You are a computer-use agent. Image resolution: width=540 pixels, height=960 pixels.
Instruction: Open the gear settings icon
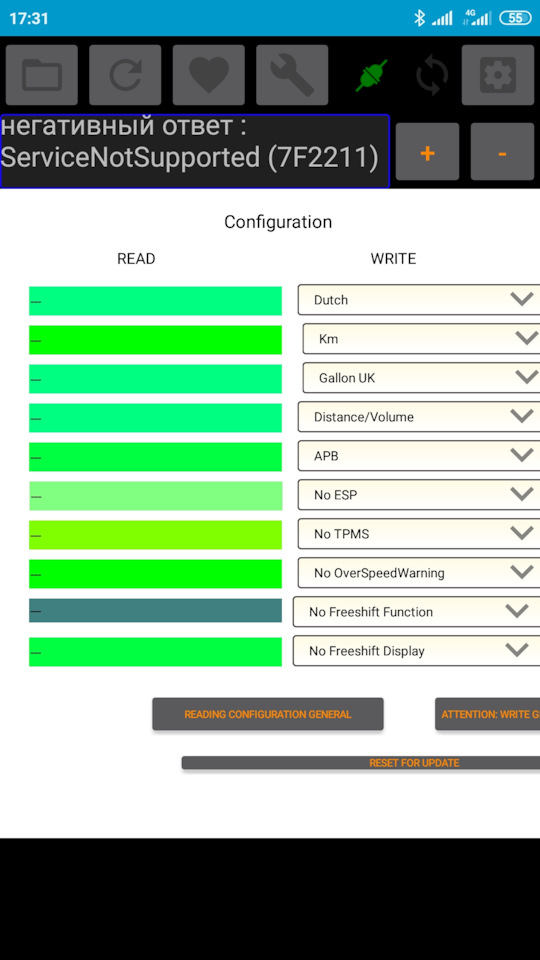pyautogui.click(x=498, y=75)
